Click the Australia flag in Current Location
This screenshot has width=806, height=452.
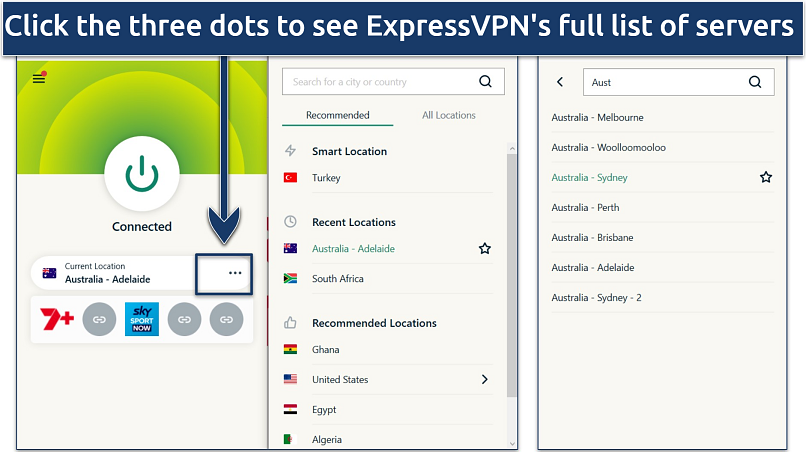pyautogui.click(x=49, y=273)
